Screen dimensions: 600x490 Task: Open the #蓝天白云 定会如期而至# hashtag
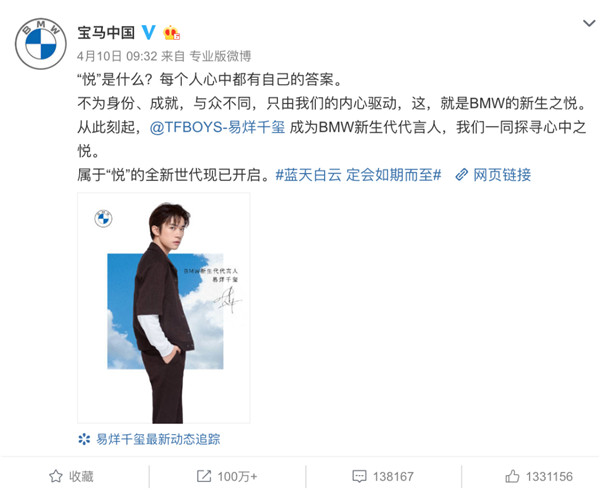click(x=358, y=175)
